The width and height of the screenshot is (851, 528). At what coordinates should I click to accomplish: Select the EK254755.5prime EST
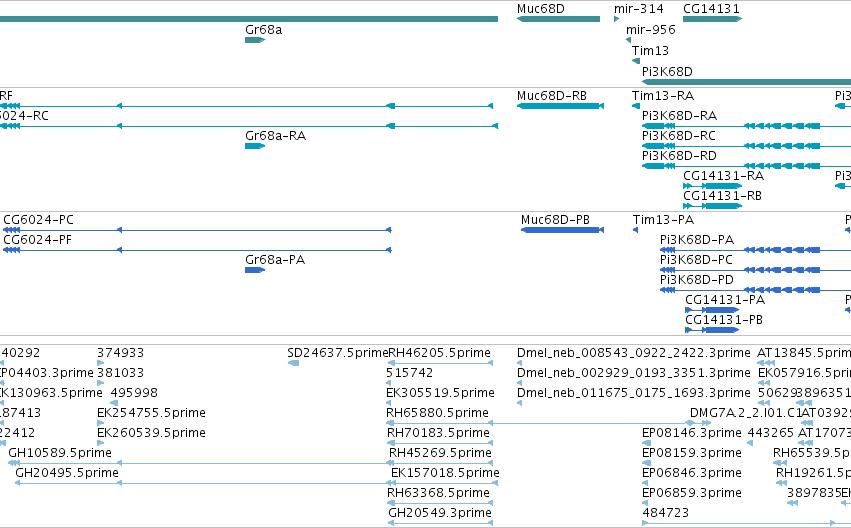click(151, 414)
